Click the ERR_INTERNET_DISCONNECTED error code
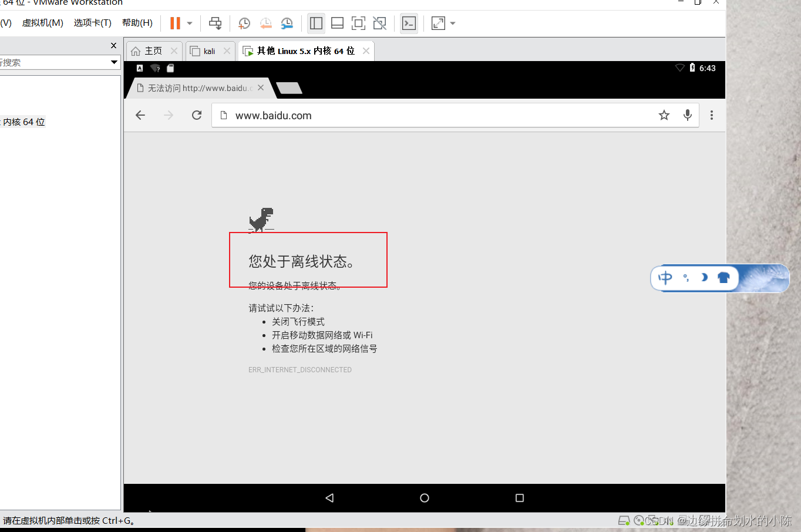This screenshot has width=801, height=532. (x=300, y=370)
